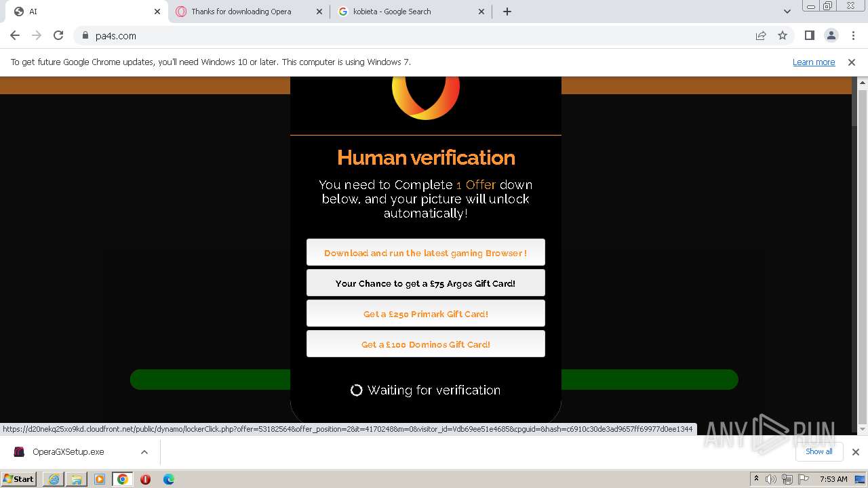Viewport: 868px width, 488px height.
Task: Click the Chrome taskbar icon
Action: [x=123, y=479]
